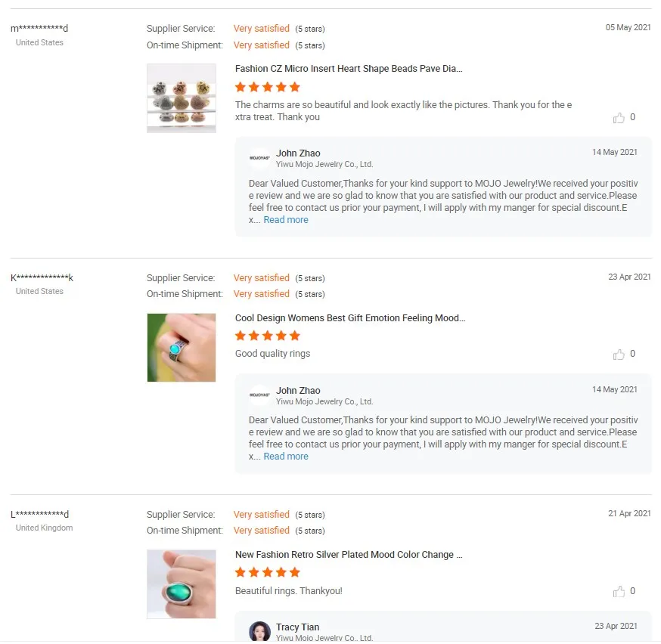
Task: Click five-star rating on heart beads review
Action: click(x=268, y=87)
